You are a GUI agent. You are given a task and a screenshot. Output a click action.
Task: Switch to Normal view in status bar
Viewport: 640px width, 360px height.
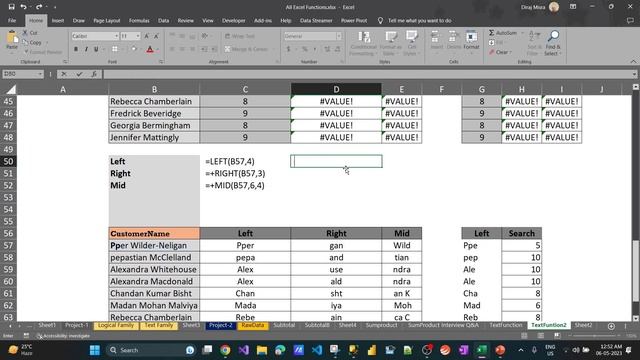pyautogui.click(x=524, y=336)
